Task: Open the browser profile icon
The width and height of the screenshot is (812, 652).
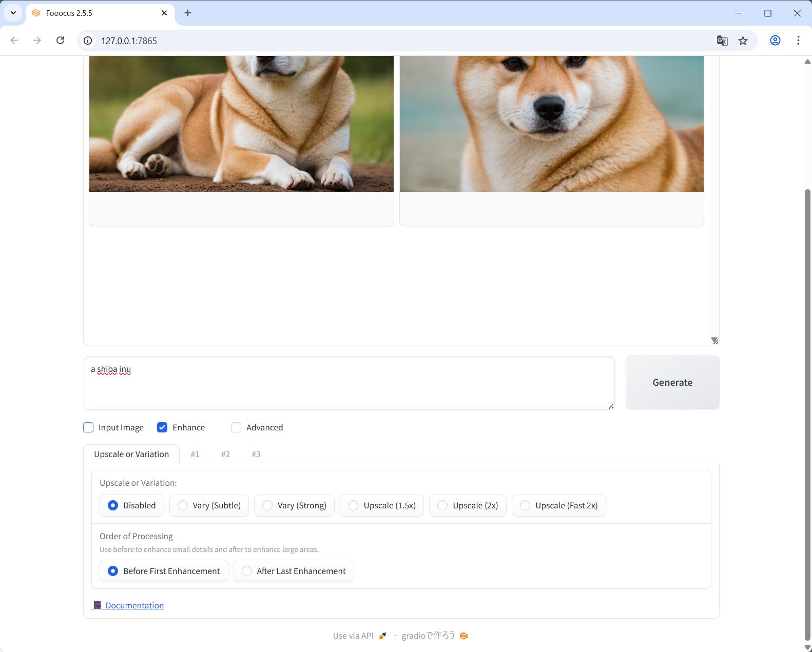Action: point(775,41)
